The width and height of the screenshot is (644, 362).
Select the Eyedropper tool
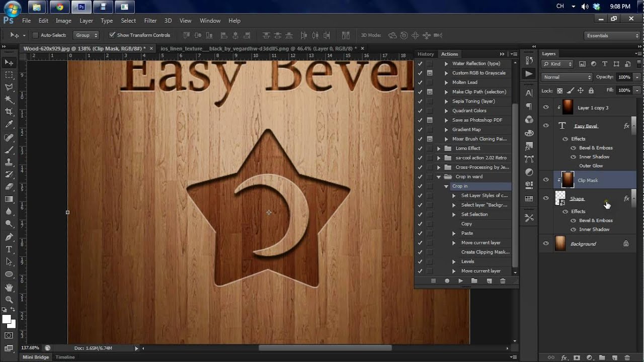9,124
